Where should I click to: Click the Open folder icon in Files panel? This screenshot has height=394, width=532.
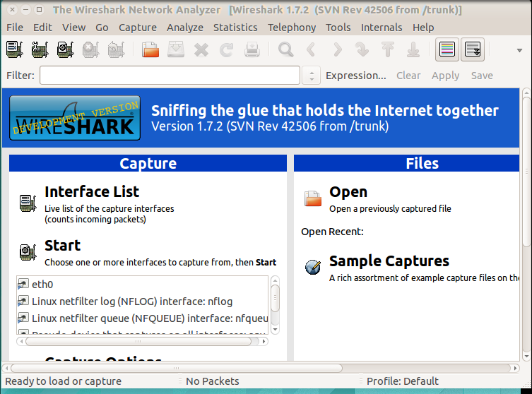coord(313,198)
